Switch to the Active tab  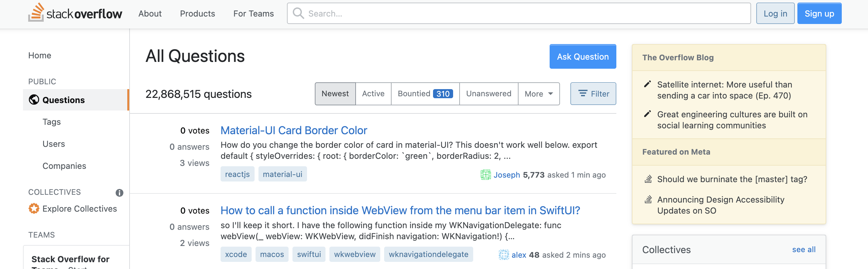[373, 94]
